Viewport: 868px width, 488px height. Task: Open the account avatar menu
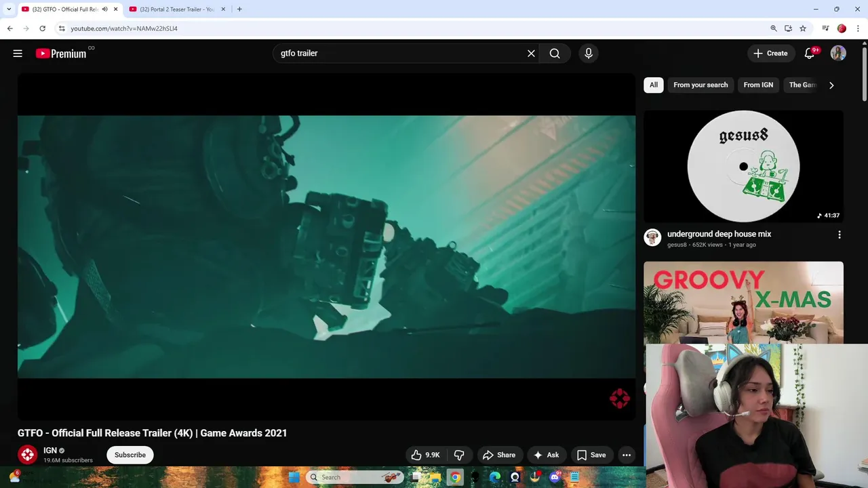[838, 54]
